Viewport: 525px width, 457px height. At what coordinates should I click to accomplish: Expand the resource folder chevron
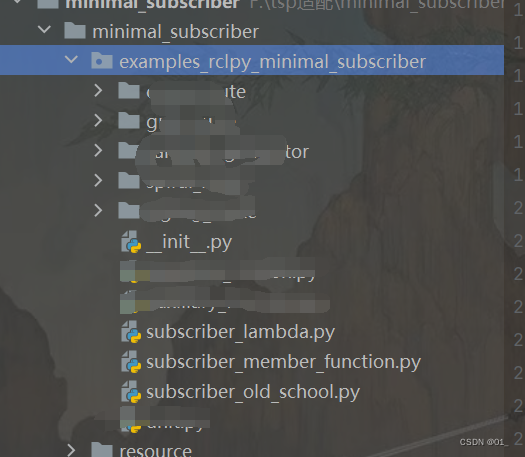(71, 450)
